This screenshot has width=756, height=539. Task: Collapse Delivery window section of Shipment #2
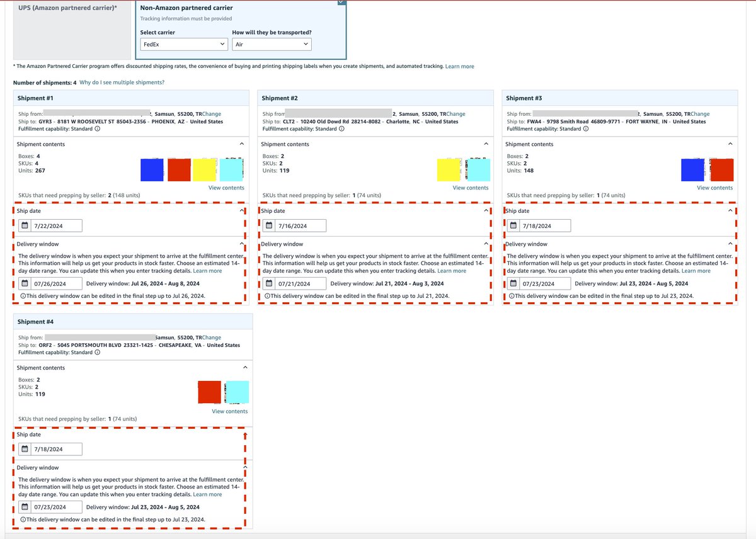pos(486,244)
